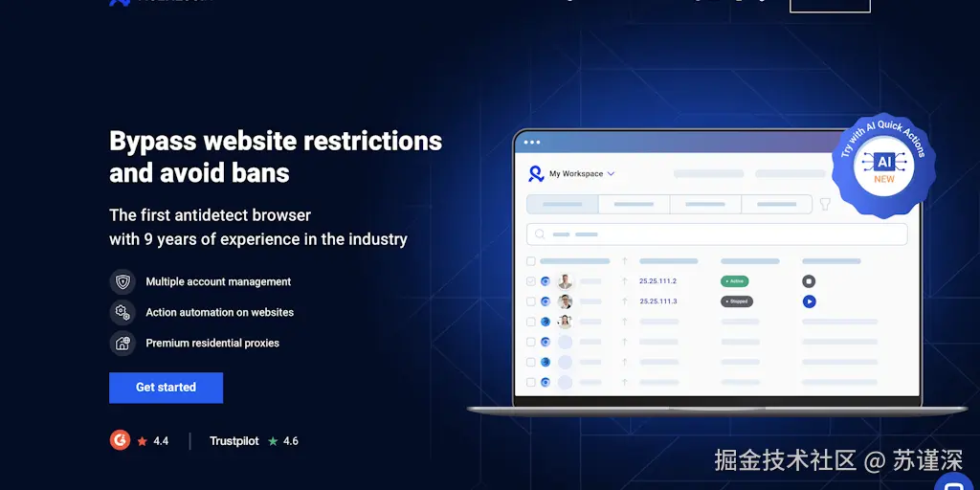Click the magnifier search icon

[540, 234]
